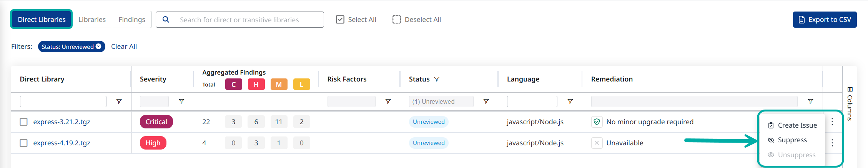Open filter icon for Severity column
The image size is (868, 168).
pyautogui.click(x=181, y=101)
